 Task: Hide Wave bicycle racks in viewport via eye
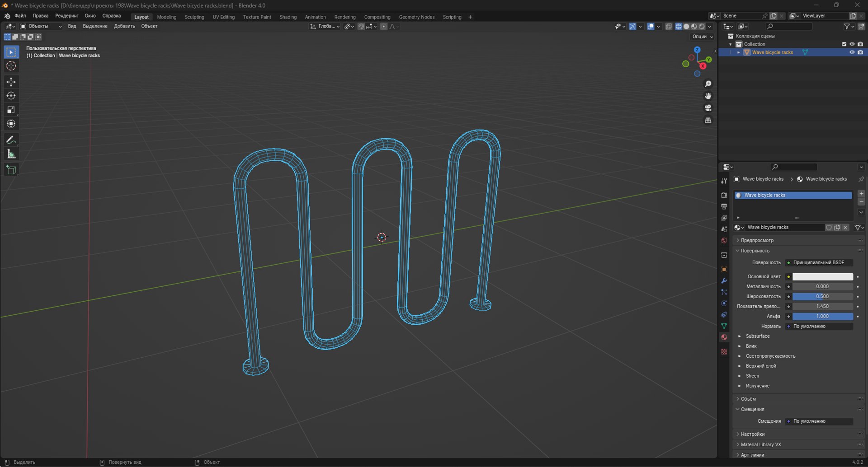click(x=852, y=52)
